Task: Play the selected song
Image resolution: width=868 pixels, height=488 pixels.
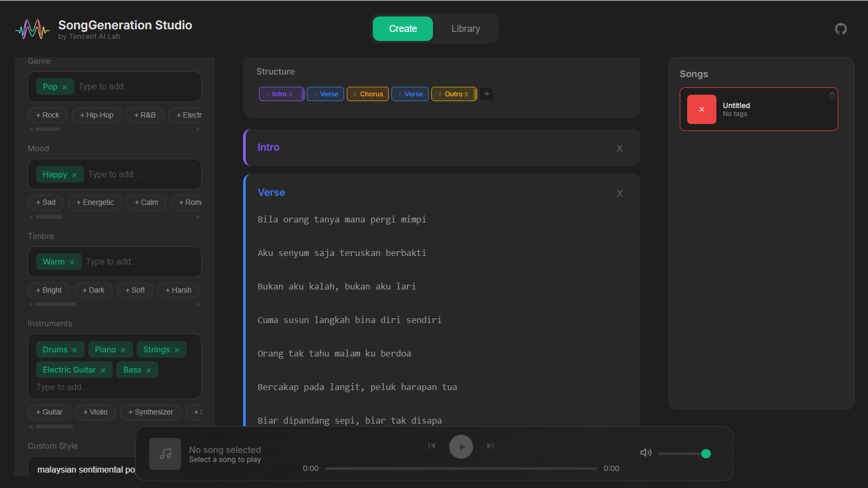Action: pos(461,446)
